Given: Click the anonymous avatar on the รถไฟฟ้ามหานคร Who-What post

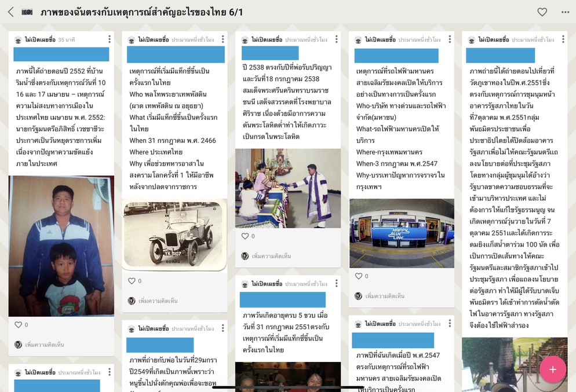Looking at the screenshot, I should tap(359, 39).
